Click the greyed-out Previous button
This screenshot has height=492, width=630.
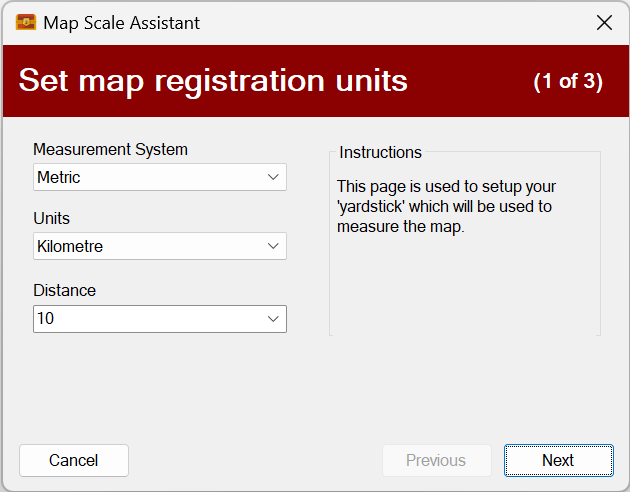436,460
